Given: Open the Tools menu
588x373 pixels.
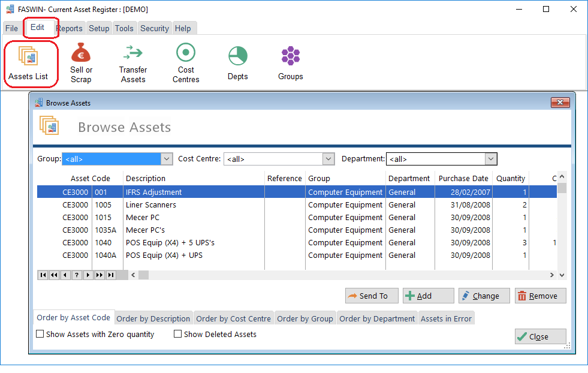Looking at the screenshot, I should [124, 29].
